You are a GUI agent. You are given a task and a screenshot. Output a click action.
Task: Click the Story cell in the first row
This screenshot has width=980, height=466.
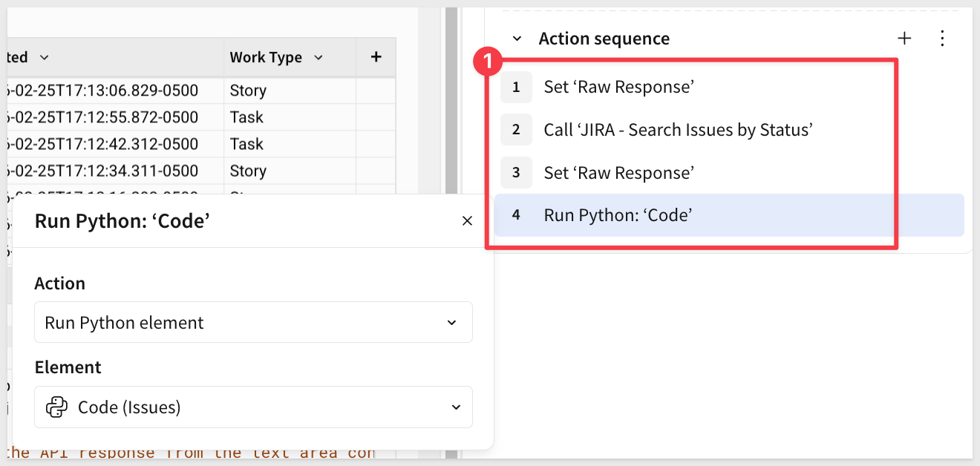pos(290,91)
